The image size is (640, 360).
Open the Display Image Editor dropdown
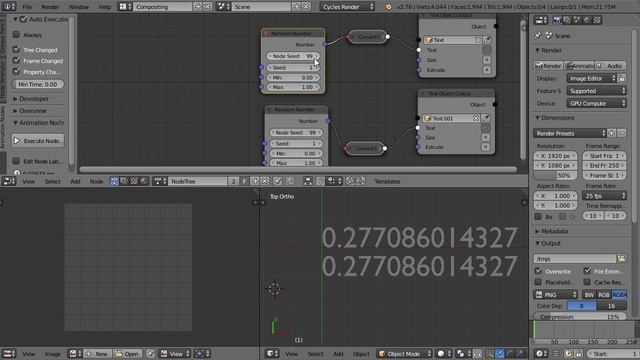point(592,78)
